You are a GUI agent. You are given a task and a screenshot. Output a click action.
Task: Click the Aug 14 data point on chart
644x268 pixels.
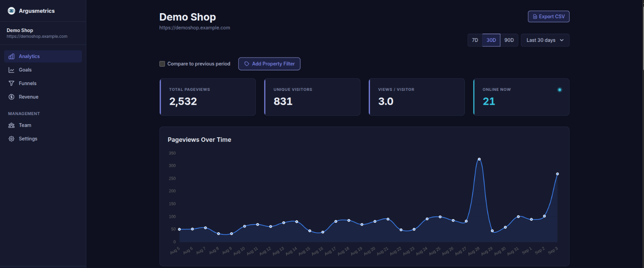[x=297, y=222]
